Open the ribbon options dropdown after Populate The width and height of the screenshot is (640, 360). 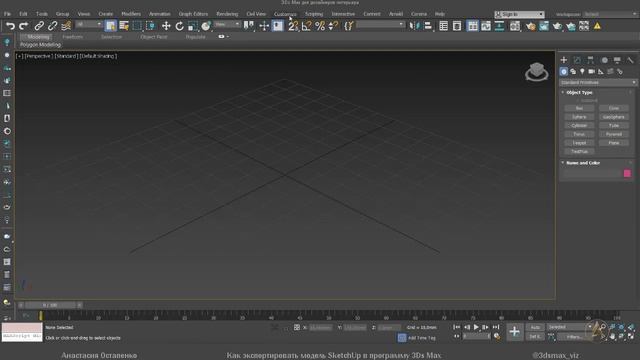click(x=223, y=37)
